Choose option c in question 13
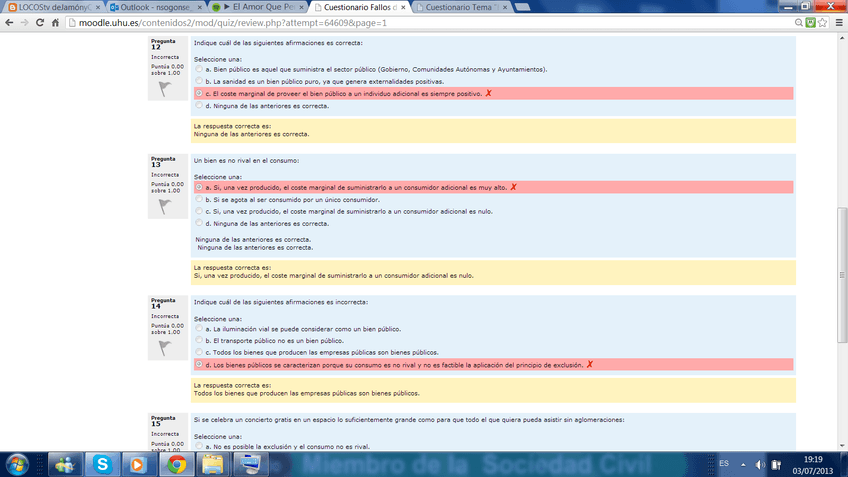This screenshot has width=848, height=477. pos(199,211)
